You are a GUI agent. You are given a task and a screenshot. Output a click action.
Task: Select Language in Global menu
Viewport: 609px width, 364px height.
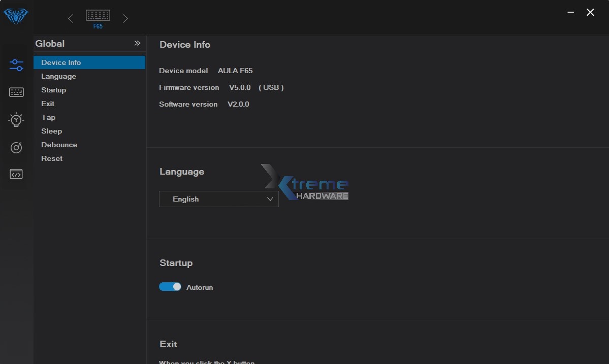point(58,76)
